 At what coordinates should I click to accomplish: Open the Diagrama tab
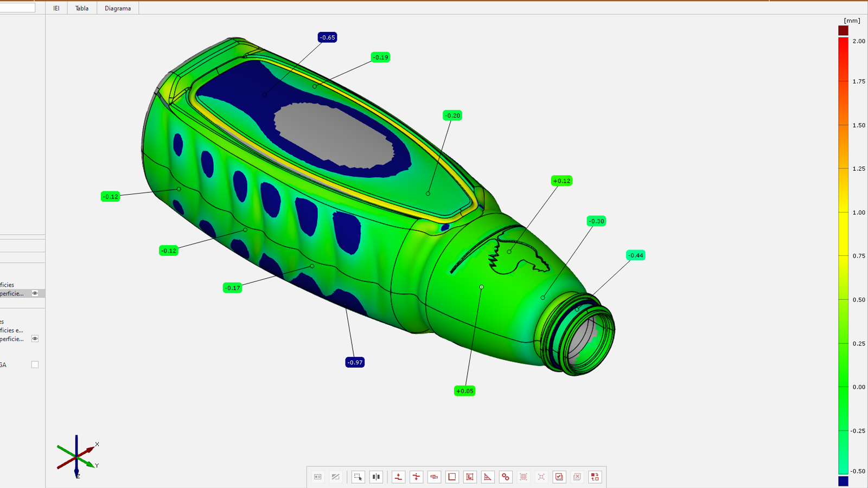[118, 8]
